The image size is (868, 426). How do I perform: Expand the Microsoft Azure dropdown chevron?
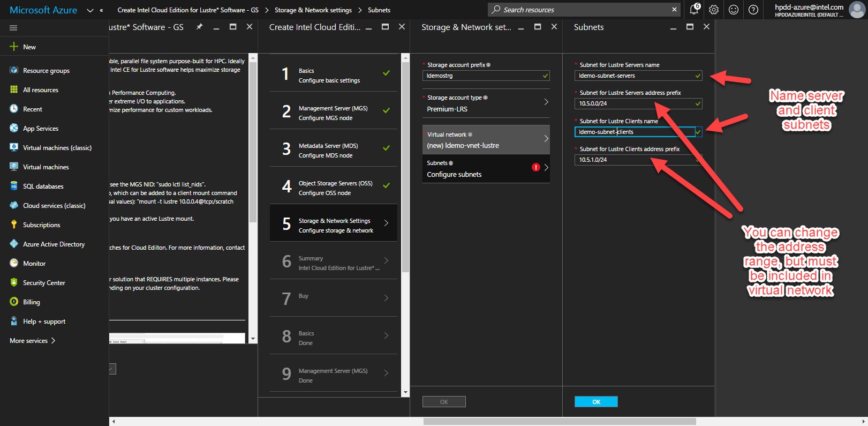90,10
